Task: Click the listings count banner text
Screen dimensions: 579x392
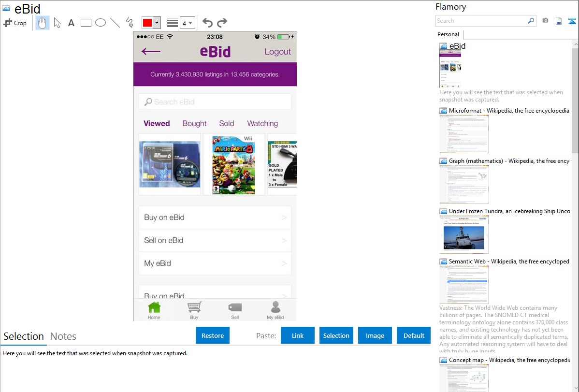Action: point(215,74)
